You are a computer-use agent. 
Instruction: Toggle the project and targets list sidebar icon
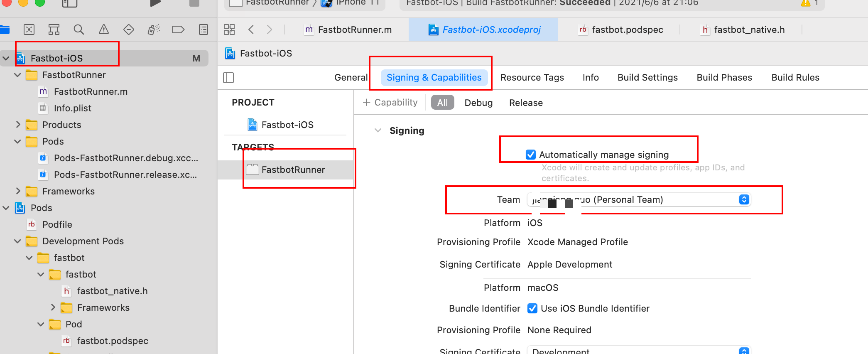[x=228, y=78]
